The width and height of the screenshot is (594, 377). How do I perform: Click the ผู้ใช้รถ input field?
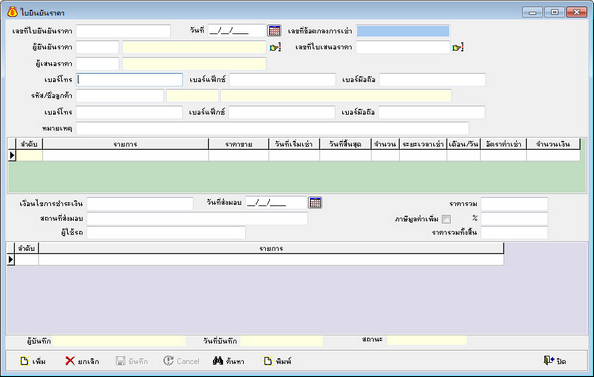[x=166, y=232]
